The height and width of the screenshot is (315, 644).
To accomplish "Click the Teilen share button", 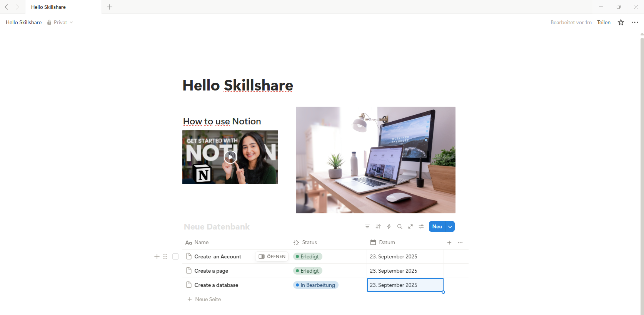I will point(604,22).
